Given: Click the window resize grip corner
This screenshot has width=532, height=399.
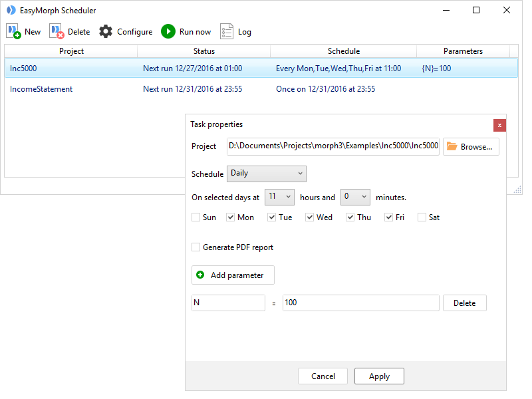Looking at the screenshot, I should (x=517, y=190).
